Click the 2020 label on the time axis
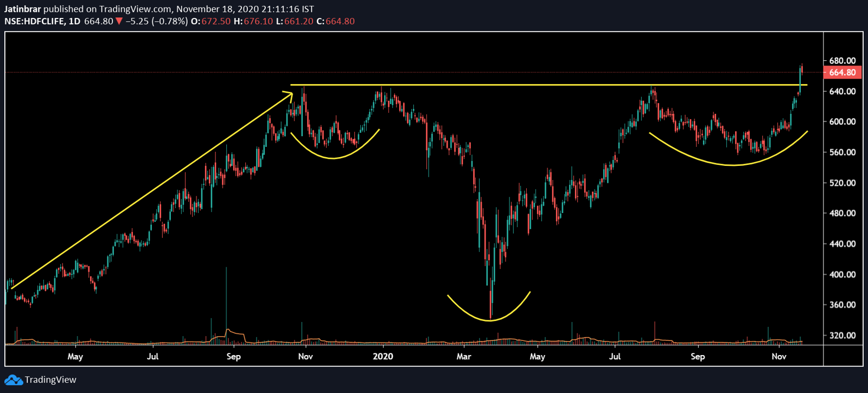Image resolution: width=868 pixels, height=393 pixels. (x=383, y=357)
